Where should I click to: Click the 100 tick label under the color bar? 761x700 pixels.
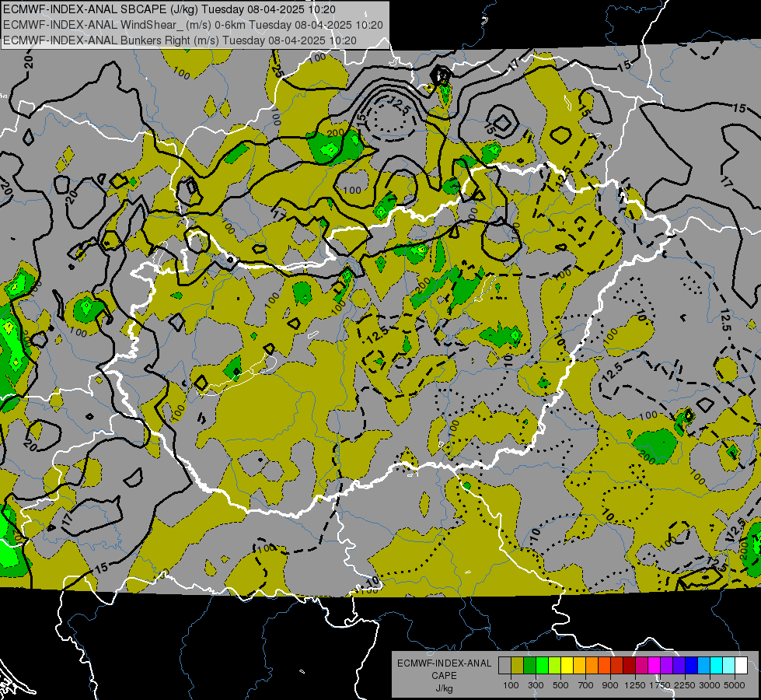point(511,685)
